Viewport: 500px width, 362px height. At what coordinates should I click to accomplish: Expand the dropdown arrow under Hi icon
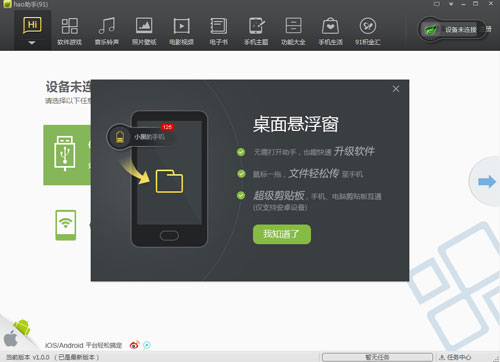(x=32, y=43)
